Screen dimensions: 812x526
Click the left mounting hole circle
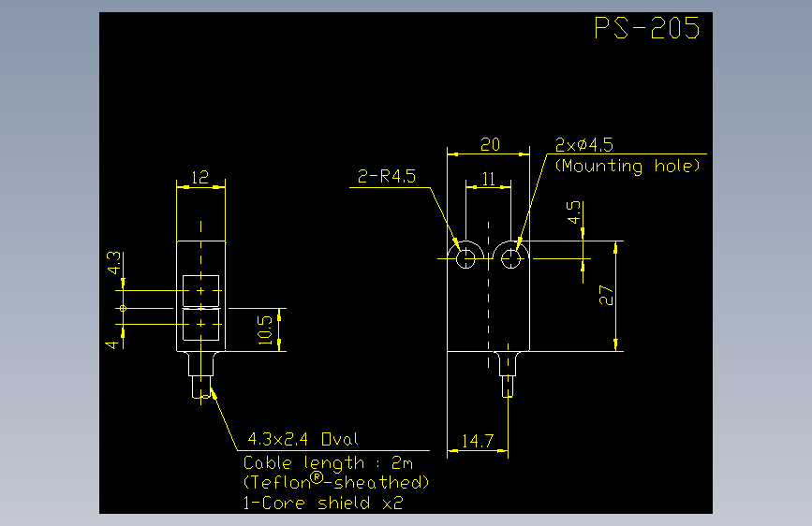(465, 258)
